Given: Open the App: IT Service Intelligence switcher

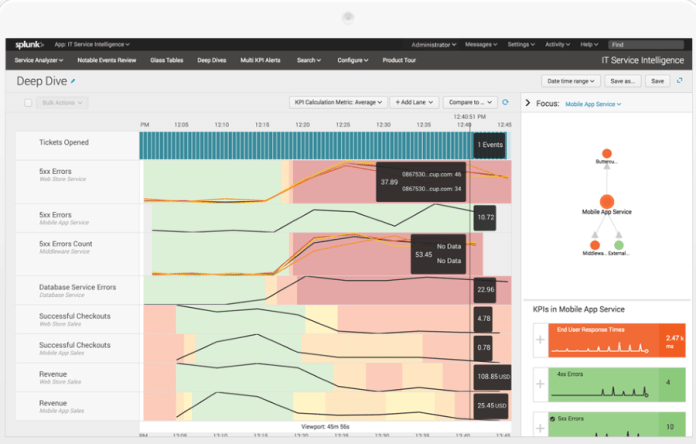Looking at the screenshot, I should [92, 44].
